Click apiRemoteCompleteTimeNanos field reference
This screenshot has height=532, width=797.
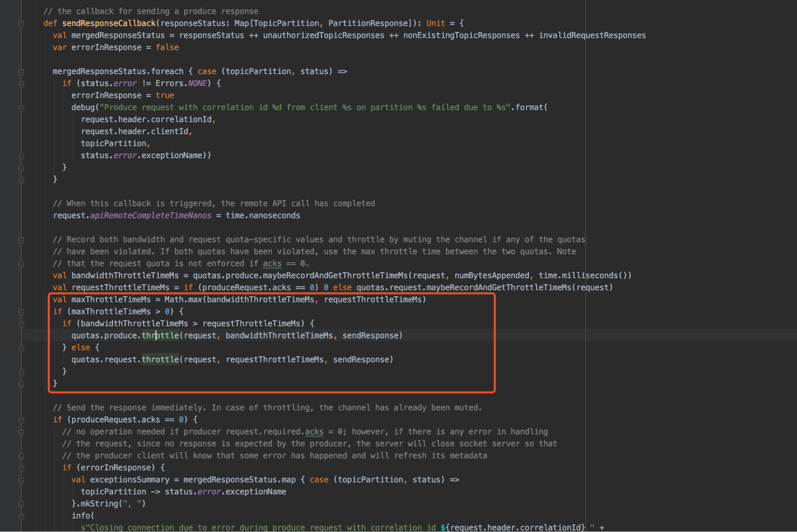point(150,215)
